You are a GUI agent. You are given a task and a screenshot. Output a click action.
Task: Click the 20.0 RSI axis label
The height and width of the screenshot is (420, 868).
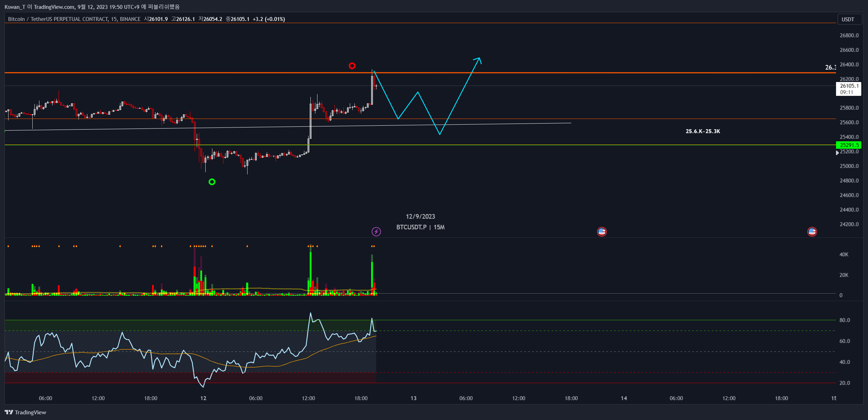click(x=845, y=383)
